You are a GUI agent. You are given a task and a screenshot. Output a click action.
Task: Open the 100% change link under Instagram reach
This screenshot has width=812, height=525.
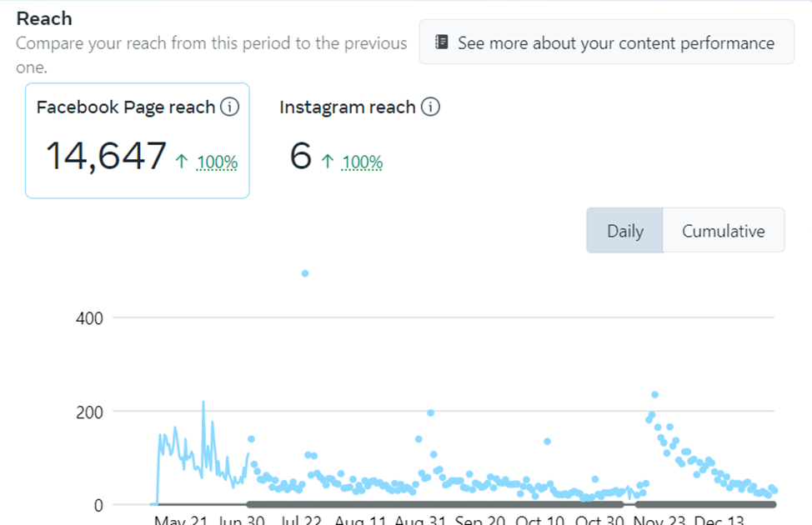[x=363, y=162]
